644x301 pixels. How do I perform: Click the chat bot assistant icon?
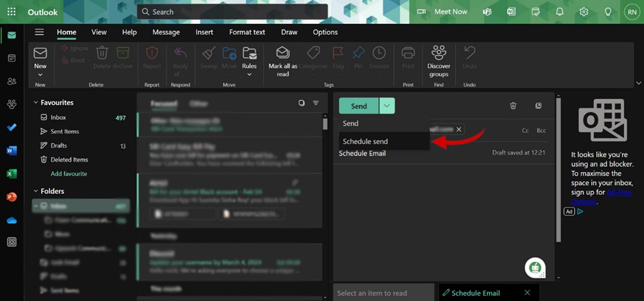pyautogui.click(x=535, y=267)
